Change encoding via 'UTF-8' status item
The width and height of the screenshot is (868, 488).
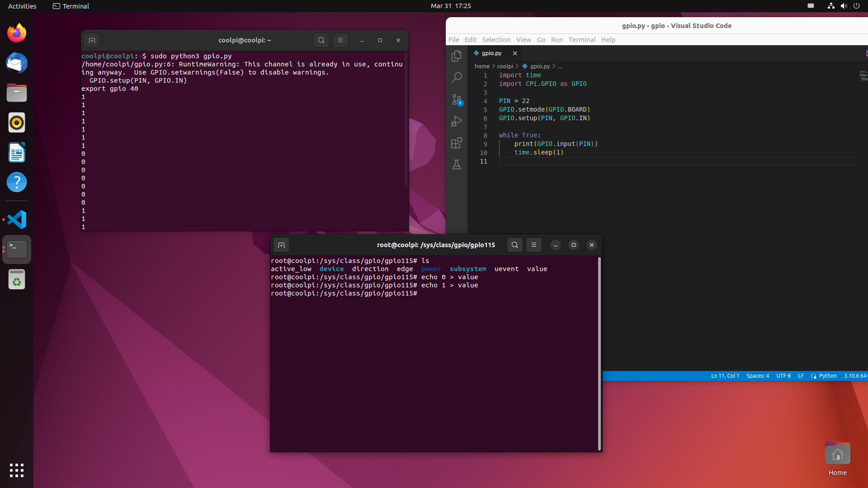coord(783,376)
